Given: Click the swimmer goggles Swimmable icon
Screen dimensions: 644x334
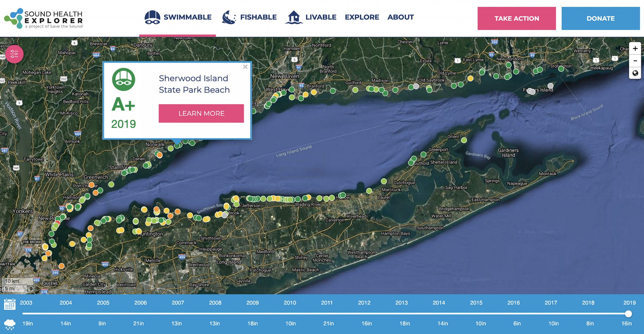Looking at the screenshot, I should click(152, 17).
